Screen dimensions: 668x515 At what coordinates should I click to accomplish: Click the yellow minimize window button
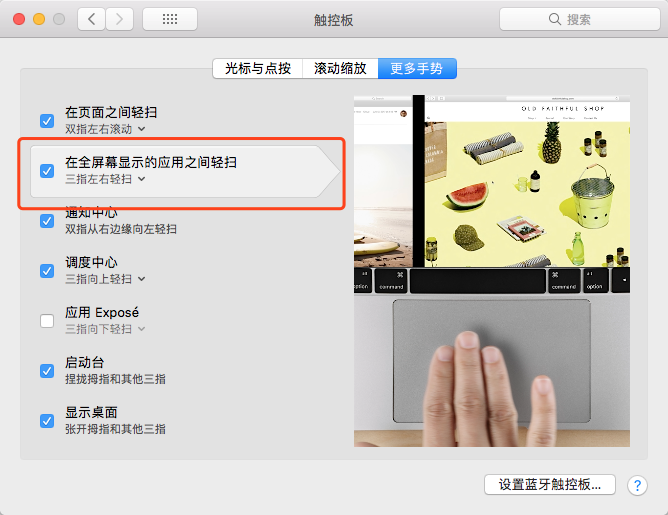39,19
